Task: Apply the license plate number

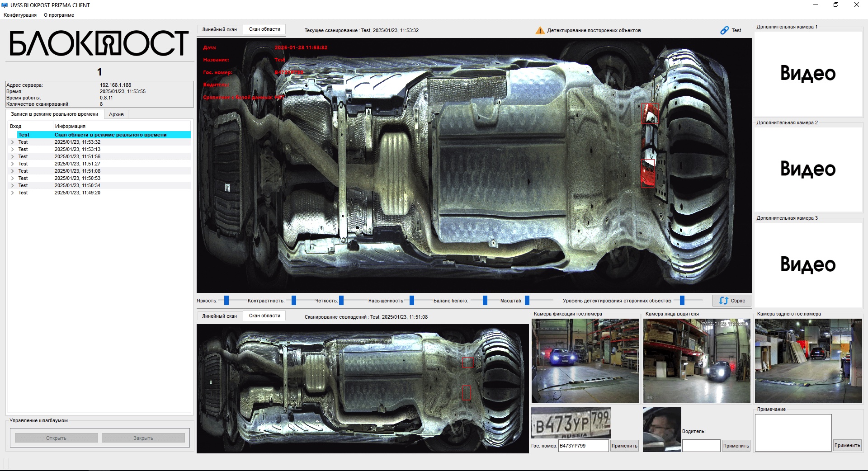Action: point(624,446)
